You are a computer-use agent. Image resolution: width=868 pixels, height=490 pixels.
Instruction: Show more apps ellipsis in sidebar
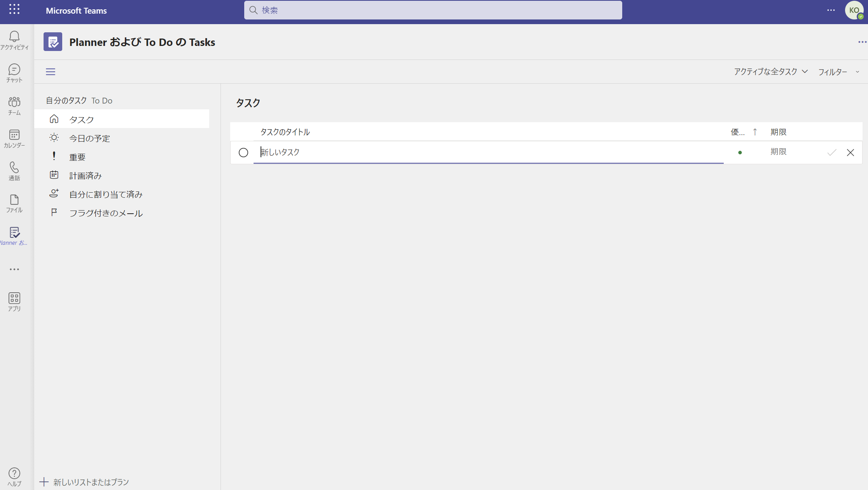pos(14,269)
